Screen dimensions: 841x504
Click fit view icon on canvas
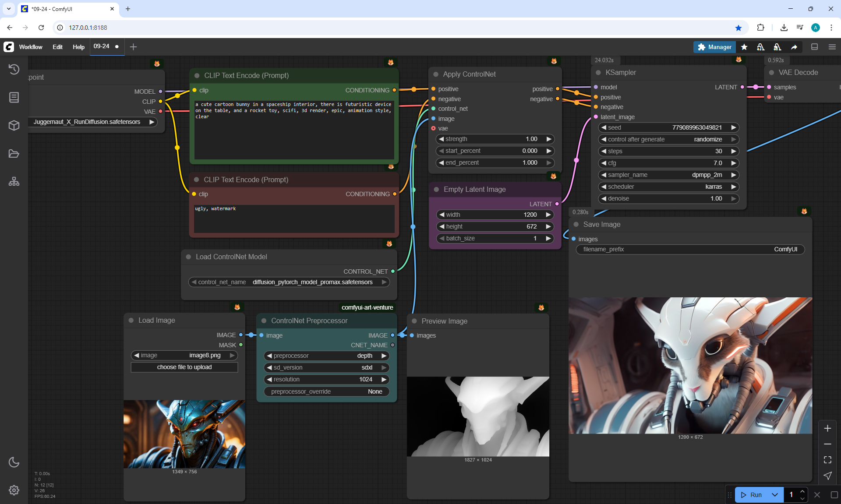(827, 460)
